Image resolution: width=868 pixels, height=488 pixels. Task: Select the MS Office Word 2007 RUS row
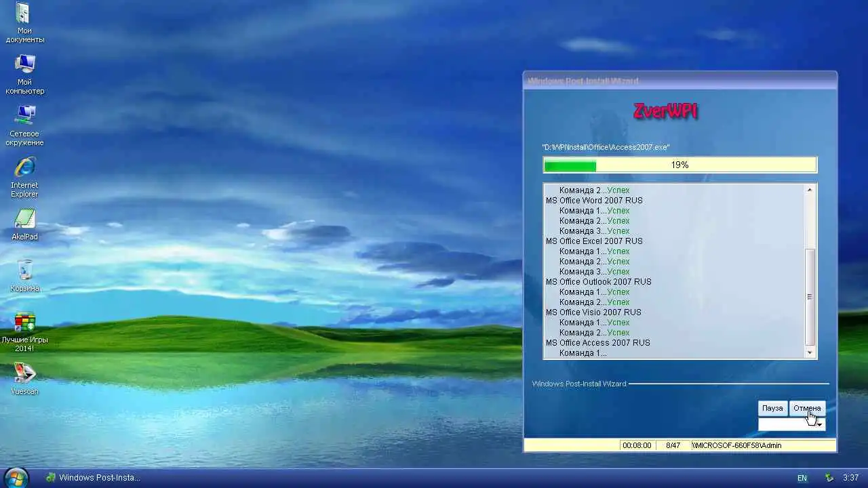[594, 201]
